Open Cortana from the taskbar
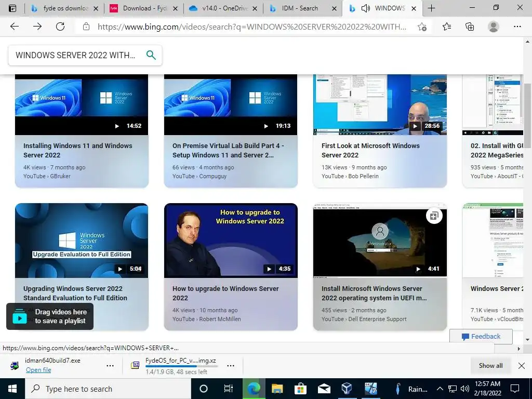 [x=204, y=389]
